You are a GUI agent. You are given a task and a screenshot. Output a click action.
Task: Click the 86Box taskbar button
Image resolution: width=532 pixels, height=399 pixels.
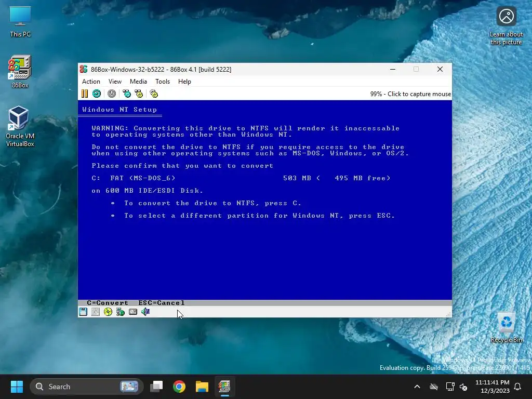click(x=224, y=387)
